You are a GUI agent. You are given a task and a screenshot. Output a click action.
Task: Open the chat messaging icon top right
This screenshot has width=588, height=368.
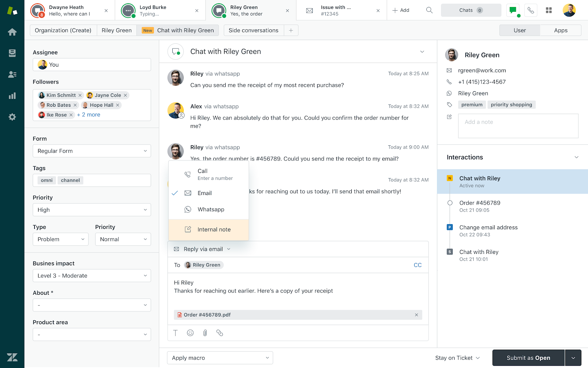(513, 10)
